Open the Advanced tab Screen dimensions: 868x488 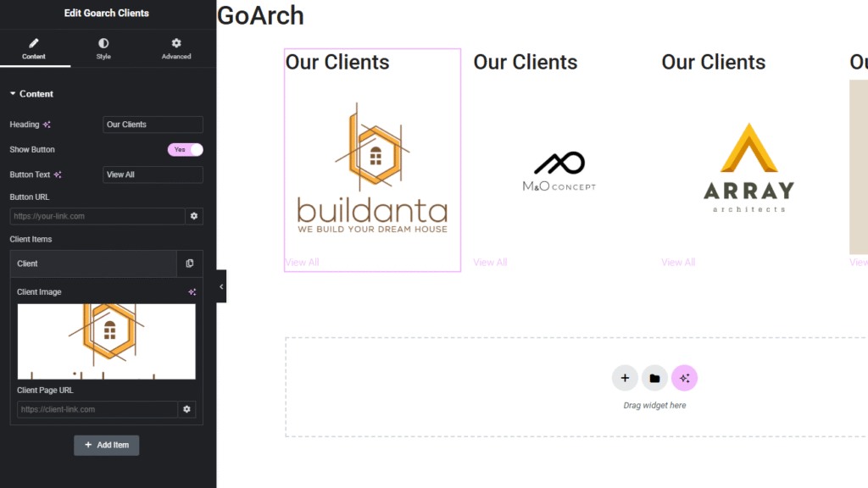pos(176,48)
